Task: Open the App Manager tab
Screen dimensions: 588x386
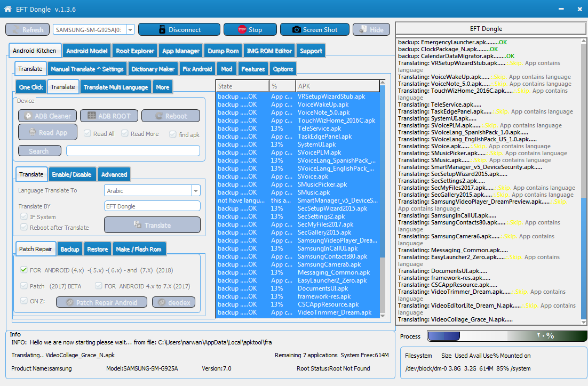Action: pos(181,51)
